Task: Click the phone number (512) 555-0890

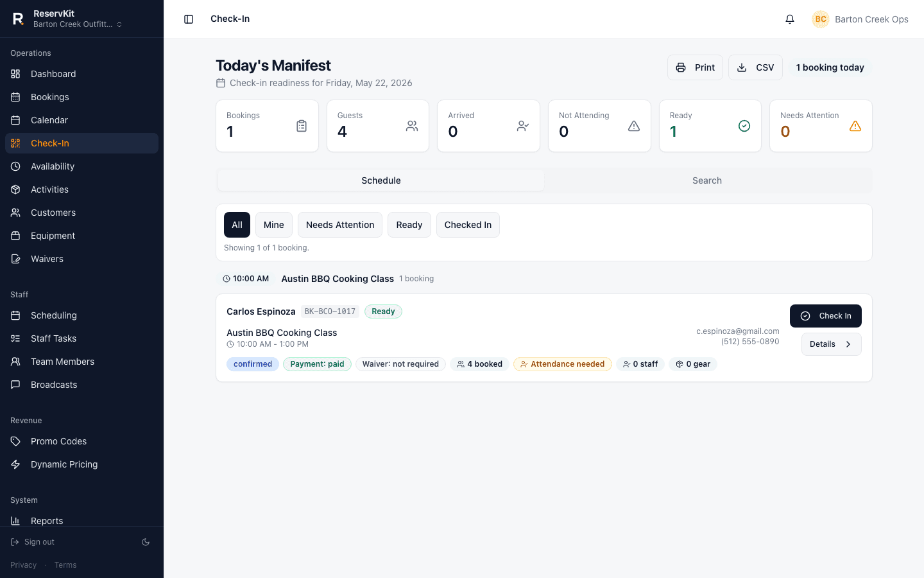Action: 750,342
